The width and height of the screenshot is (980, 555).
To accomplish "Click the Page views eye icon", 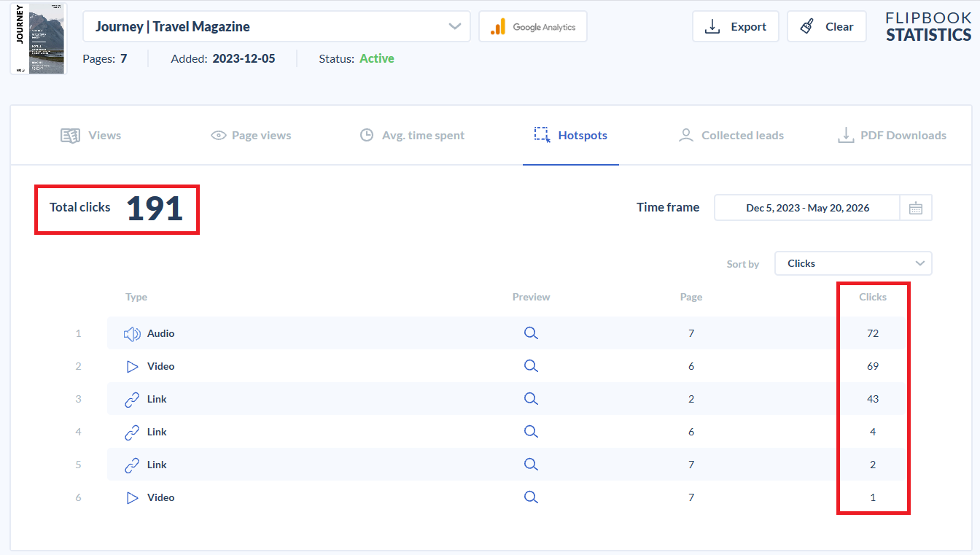I will coord(218,136).
